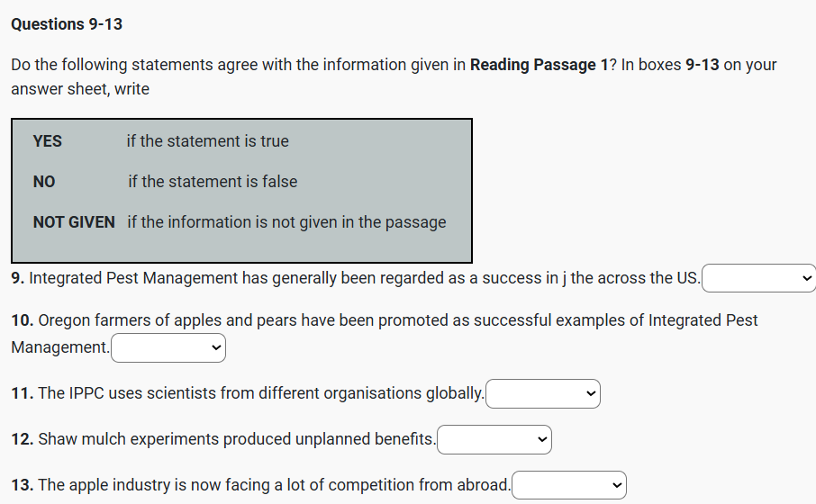Expand the question 11 IPPC answer dropdown
The image size is (816, 504).
(542, 393)
